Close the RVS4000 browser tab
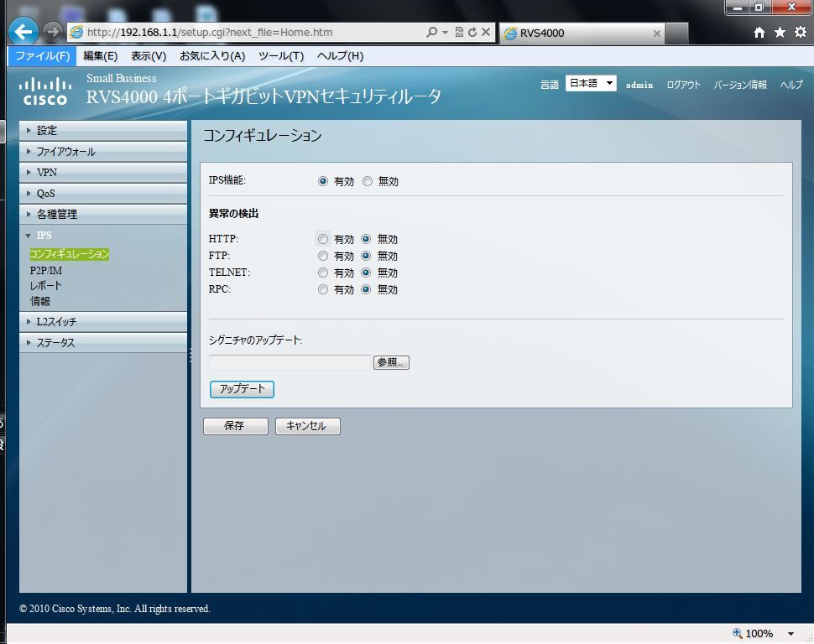This screenshot has height=644, width=814. 657,34
